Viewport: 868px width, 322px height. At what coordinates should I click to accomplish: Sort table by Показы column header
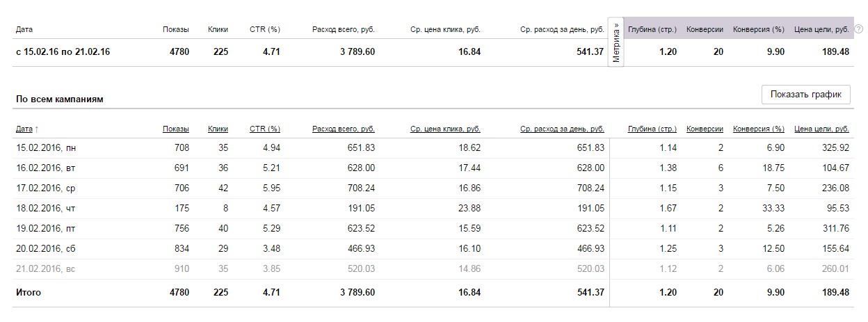pos(176,129)
